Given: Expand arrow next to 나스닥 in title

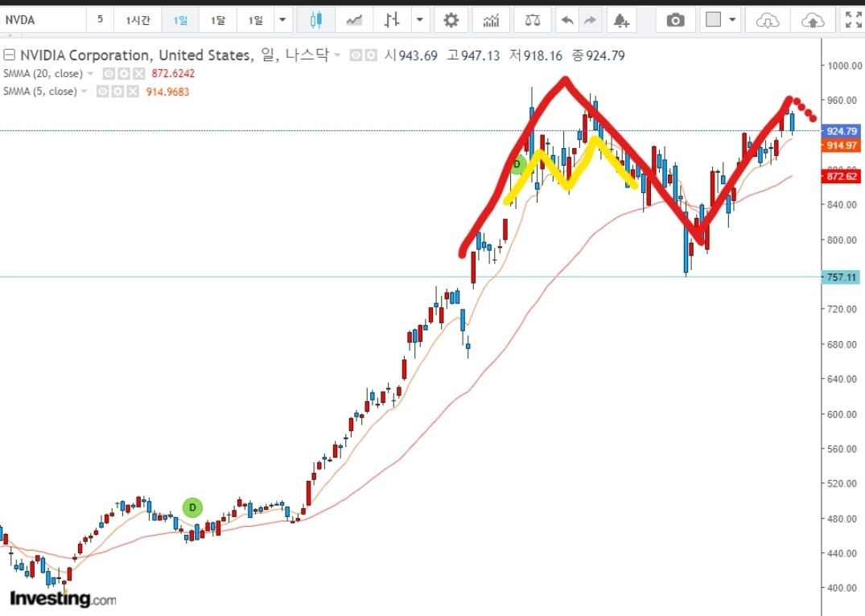Looking at the screenshot, I should [x=337, y=55].
